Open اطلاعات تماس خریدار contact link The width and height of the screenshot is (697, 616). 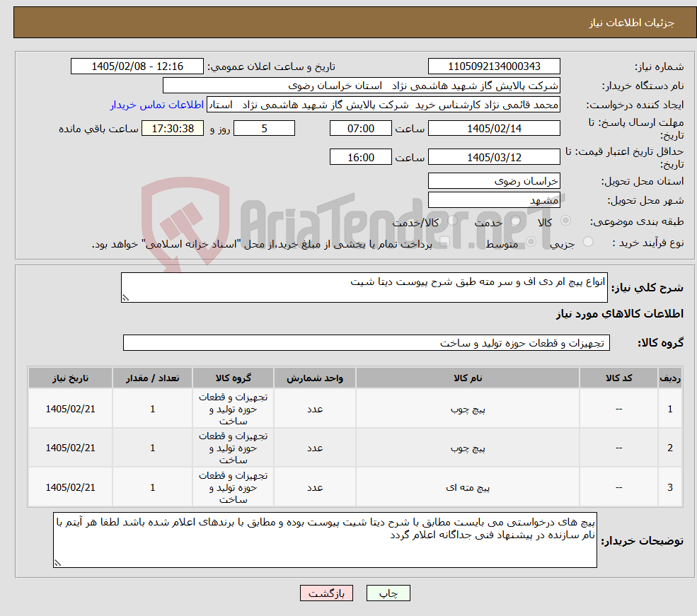click(x=157, y=105)
